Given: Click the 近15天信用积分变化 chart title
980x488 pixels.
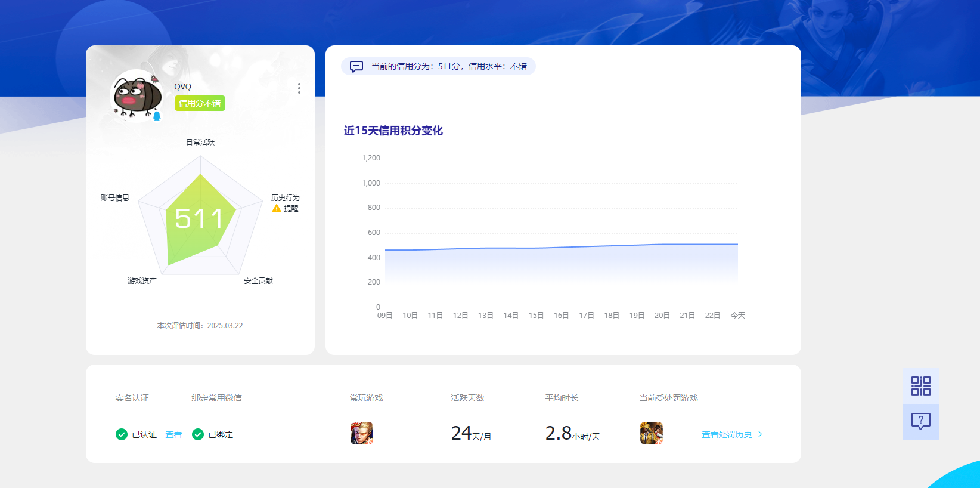Looking at the screenshot, I should click(393, 131).
